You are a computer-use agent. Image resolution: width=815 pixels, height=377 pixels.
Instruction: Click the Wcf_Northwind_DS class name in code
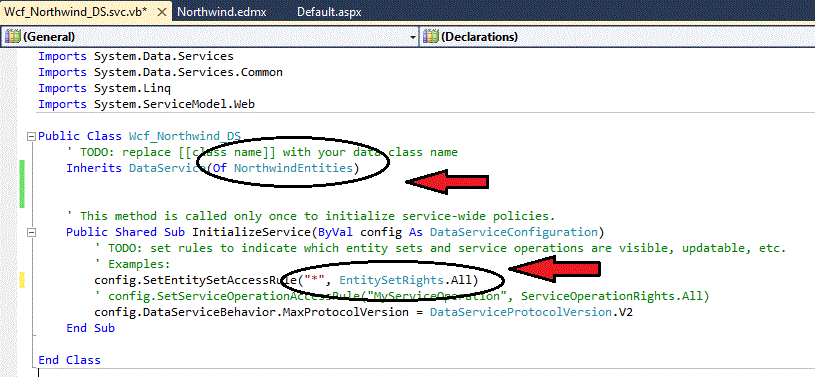click(x=185, y=136)
